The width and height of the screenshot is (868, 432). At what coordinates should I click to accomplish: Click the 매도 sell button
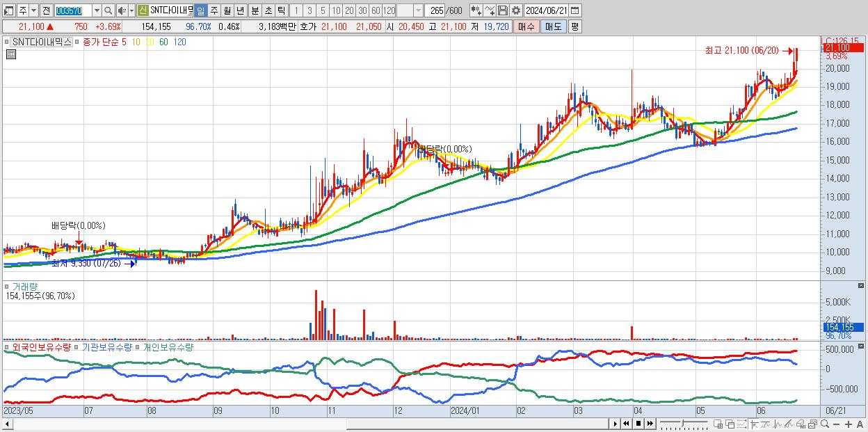[554, 26]
